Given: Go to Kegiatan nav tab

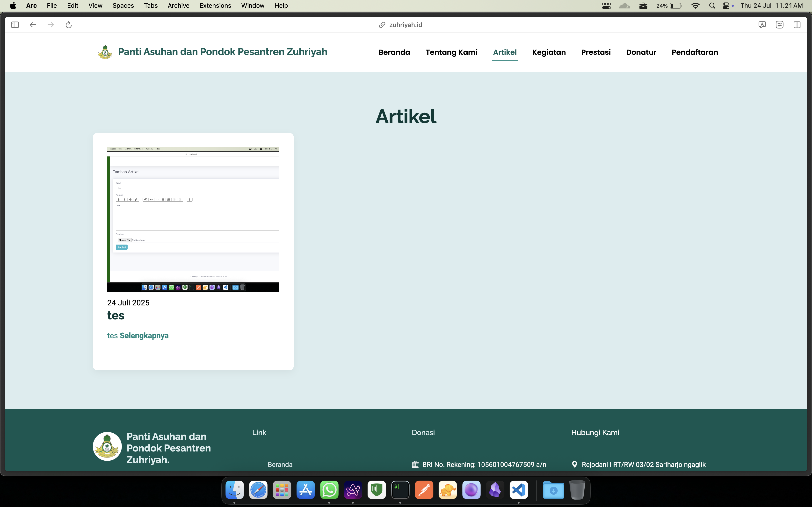Looking at the screenshot, I should point(549,52).
